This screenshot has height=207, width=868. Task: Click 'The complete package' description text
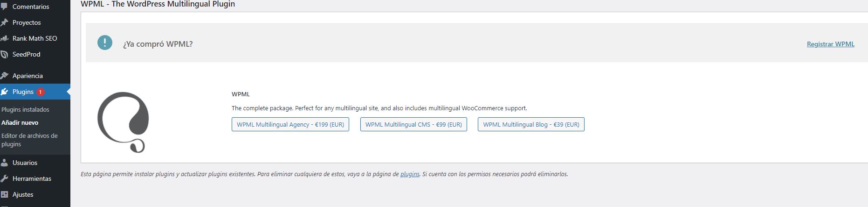tap(379, 108)
